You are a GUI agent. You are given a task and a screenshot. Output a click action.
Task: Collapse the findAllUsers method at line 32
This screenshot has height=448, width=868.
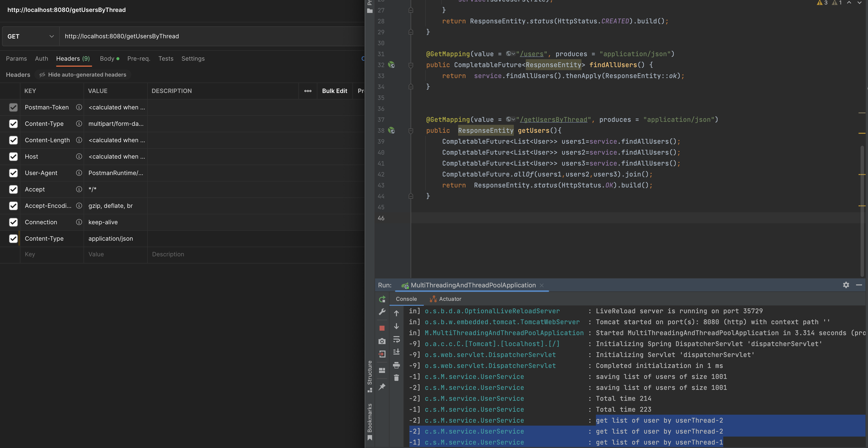(411, 65)
